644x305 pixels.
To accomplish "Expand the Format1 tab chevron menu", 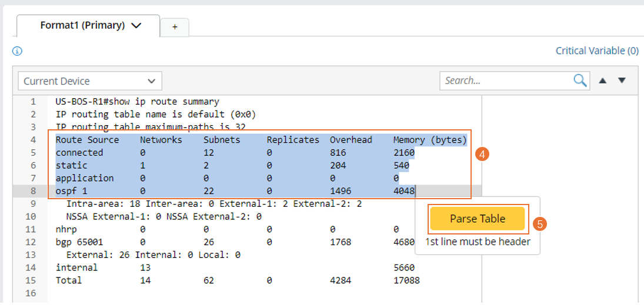I will point(136,25).
